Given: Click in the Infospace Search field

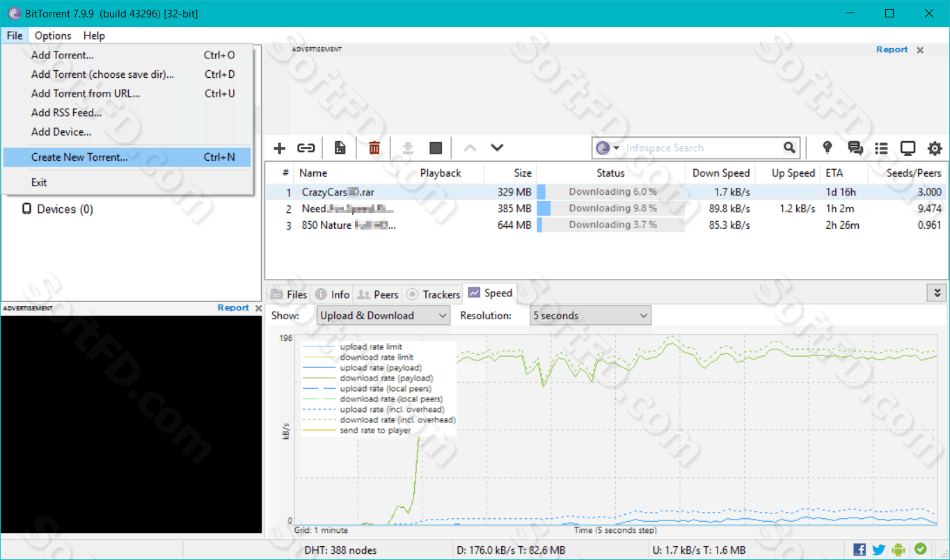Looking at the screenshot, I should pyautogui.click(x=702, y=148).
